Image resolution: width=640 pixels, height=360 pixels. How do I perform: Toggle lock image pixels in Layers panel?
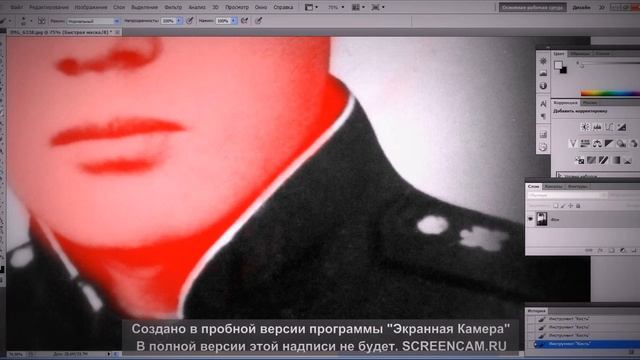(x=563, y=206)
